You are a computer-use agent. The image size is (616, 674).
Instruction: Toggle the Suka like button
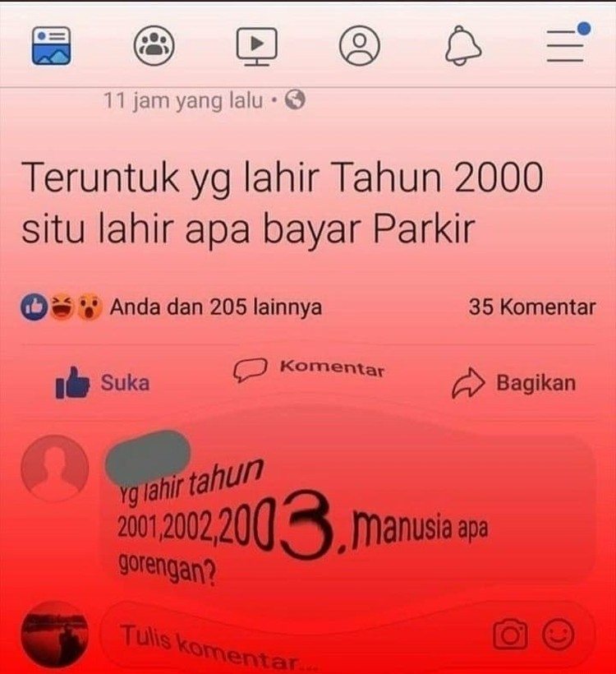pos(103,382)
